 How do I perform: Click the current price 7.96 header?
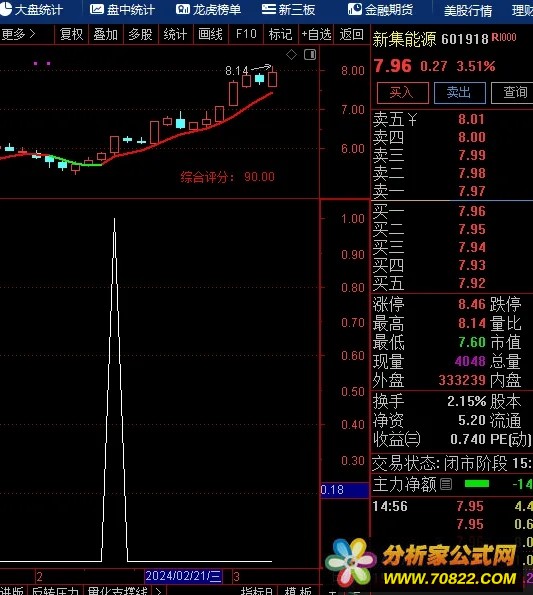[392, 66]
